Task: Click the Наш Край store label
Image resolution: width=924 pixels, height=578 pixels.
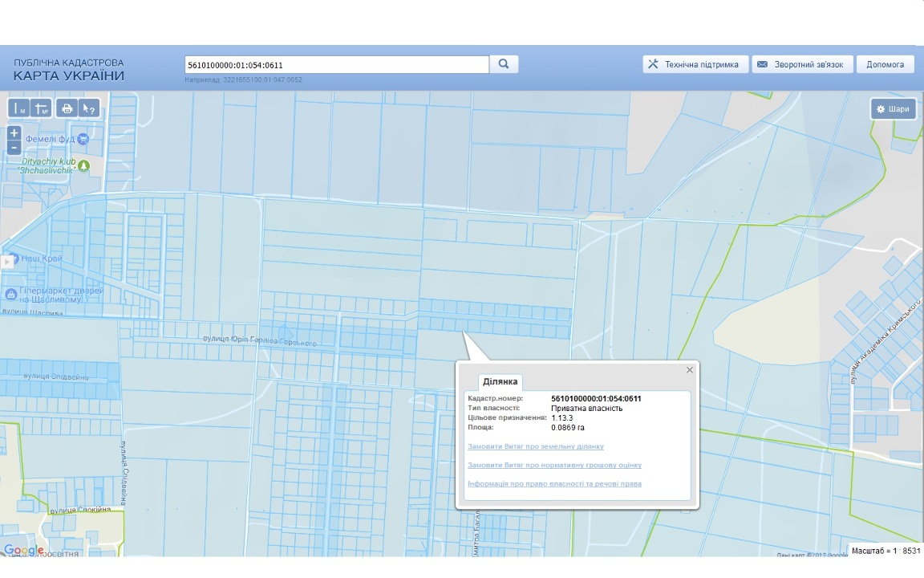Action: (x=41, y=258)
